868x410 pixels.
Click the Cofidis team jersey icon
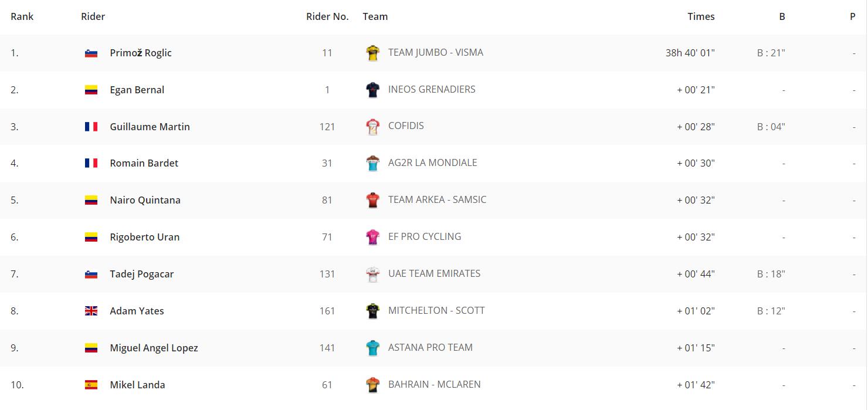tap(372, 127)
